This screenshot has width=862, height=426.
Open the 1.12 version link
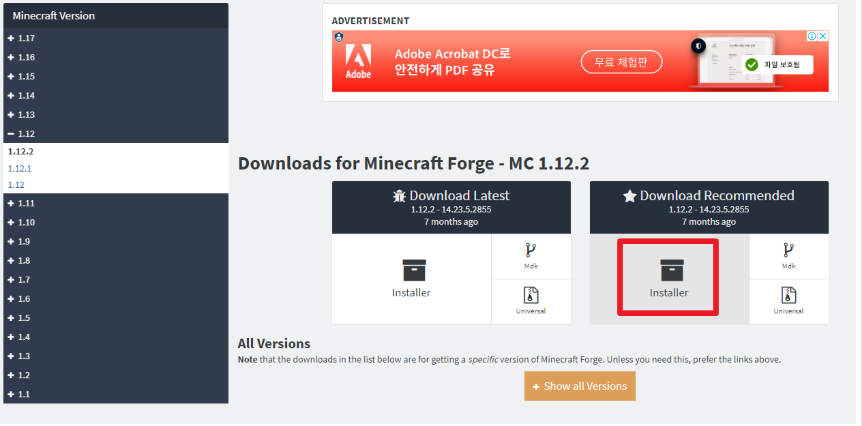pyautogui.click(x=16, y=185)
